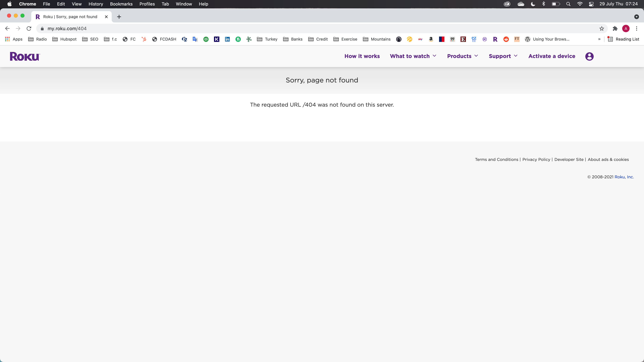The height and width of the screenshot is (362, 644).
Task: Open macOS Control Center toggles icon
Action: coord(591,4)
